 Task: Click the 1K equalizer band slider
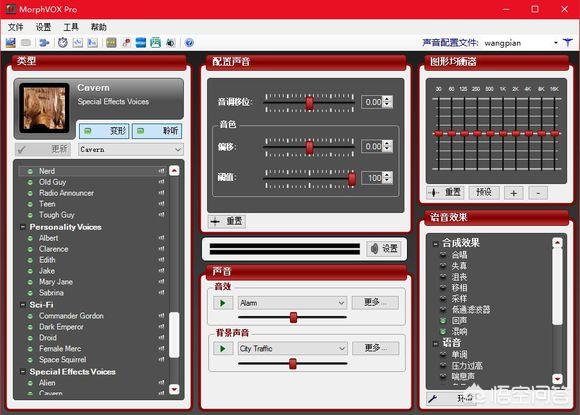pos(503,133)
